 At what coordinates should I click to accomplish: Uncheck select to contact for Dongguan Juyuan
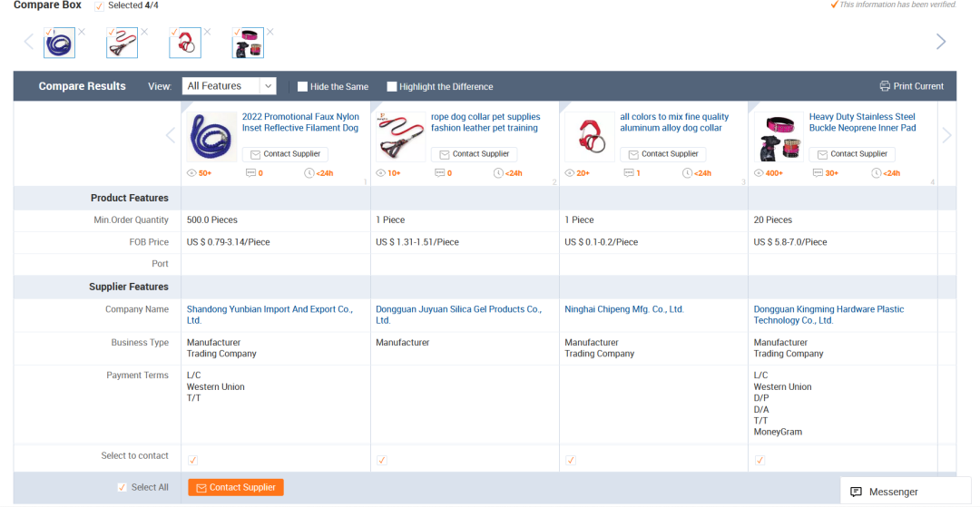point(382,460)
